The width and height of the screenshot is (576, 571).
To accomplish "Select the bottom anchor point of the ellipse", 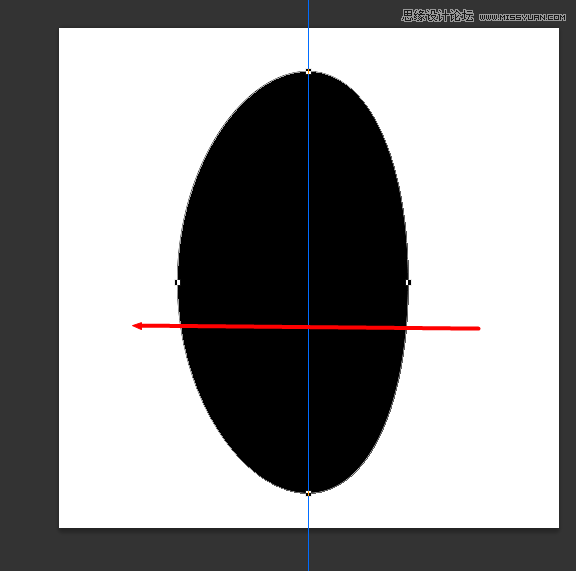I will tap(308, 493).
